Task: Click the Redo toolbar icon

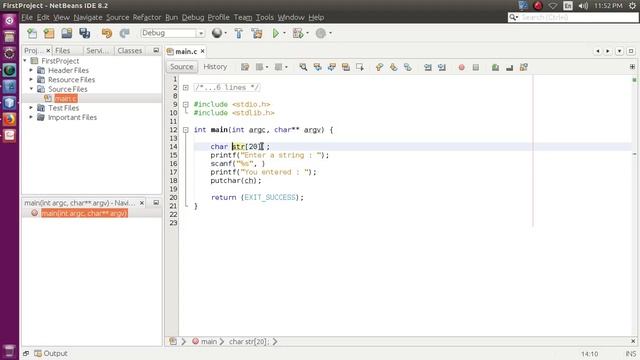Action: [x=124, y=33]
